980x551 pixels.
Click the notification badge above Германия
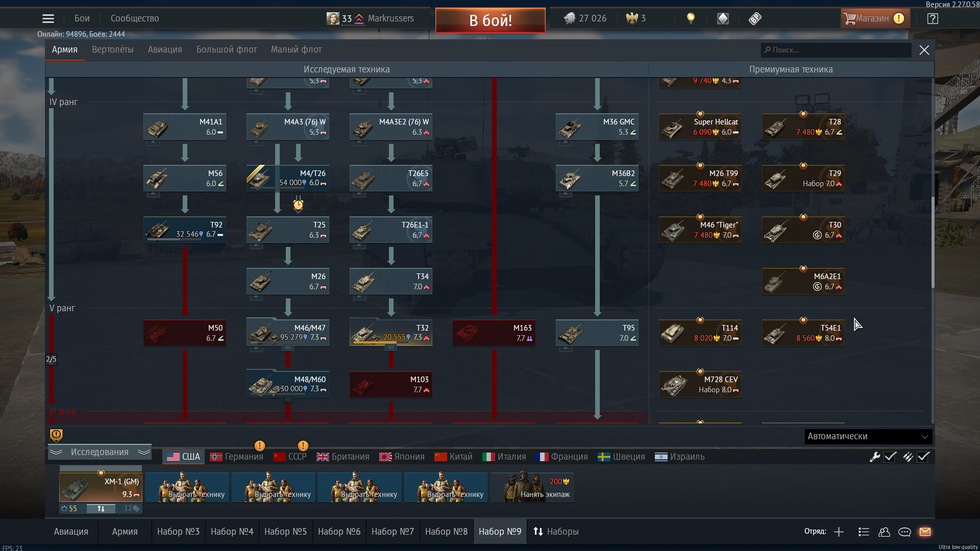[x=259, y=446]
